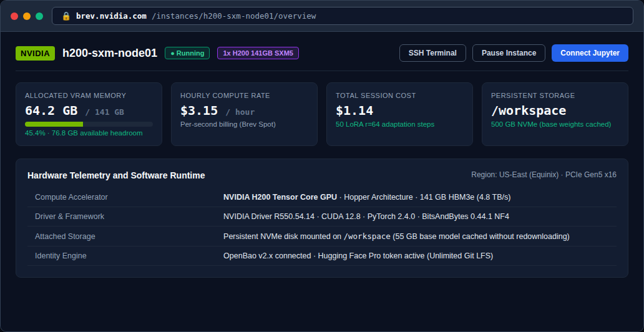The width and height of the screenshot is (644, 332).
Task: Click the Allocated VRAM Memory card label
Action: point(76,95)
